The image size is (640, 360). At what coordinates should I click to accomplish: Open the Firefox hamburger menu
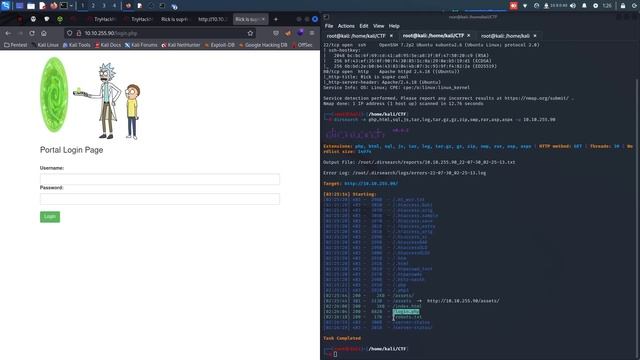[x=312, y=33]
